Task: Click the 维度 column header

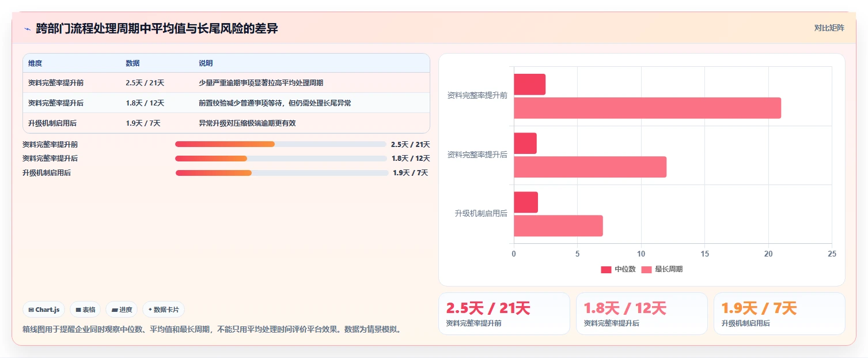Action: coord(35,63)
